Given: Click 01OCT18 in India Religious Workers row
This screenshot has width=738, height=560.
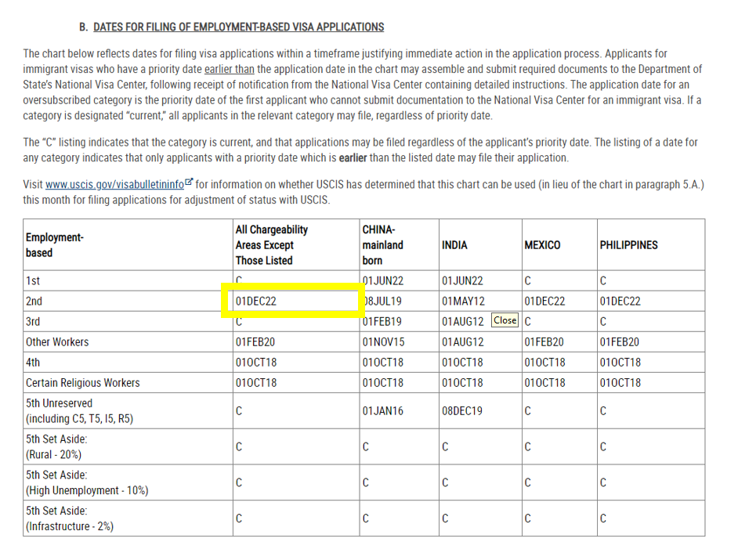Looking at the screenshot, I should (462, 383).
